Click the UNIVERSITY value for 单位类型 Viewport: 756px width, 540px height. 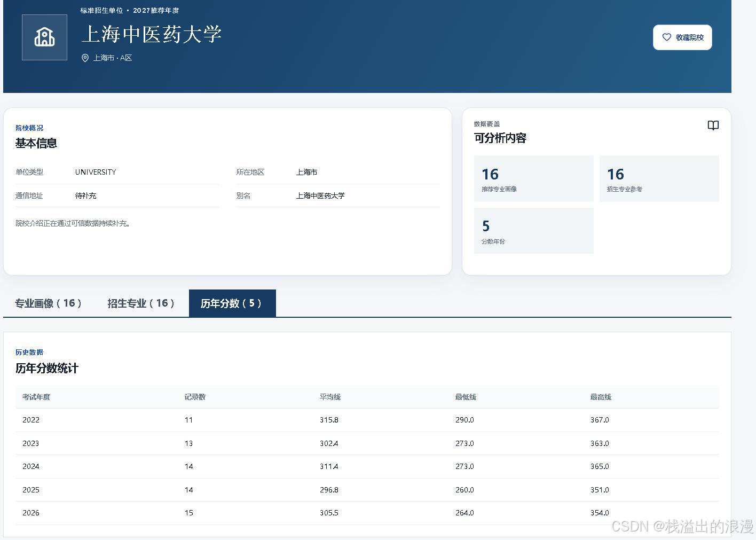[96, 172]
